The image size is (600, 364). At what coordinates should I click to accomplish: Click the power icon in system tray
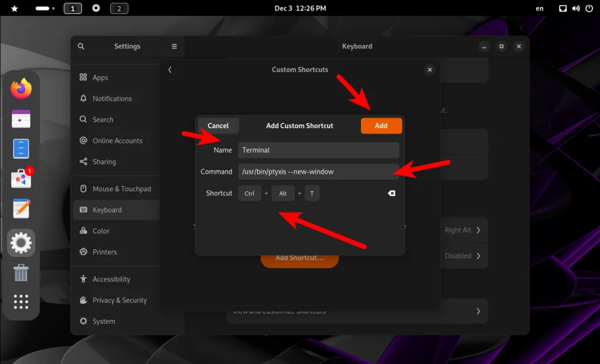589,8
